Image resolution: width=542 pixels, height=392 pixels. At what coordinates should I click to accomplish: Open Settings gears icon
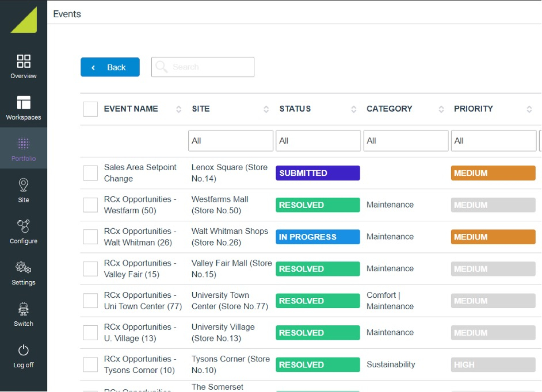pyautogui.click(x=23, y=268)
